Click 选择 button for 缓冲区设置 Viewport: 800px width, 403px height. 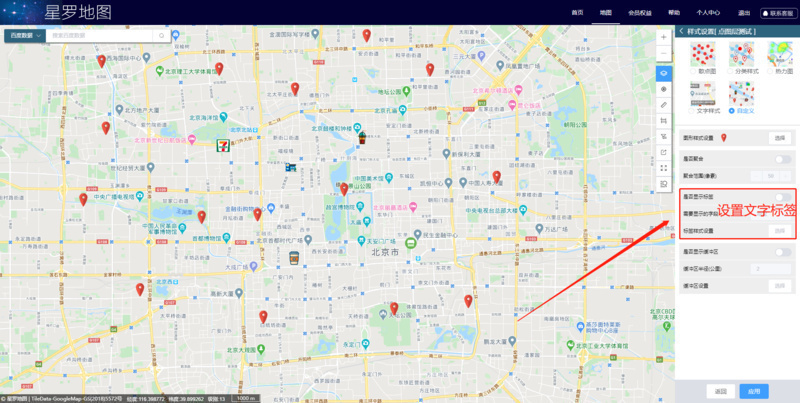[780, 286]
